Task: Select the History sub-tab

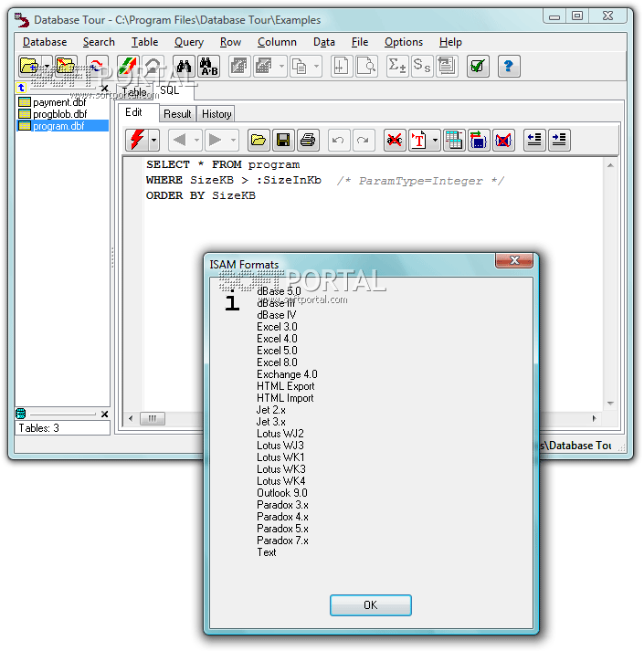Action: (x=216, y=114)
